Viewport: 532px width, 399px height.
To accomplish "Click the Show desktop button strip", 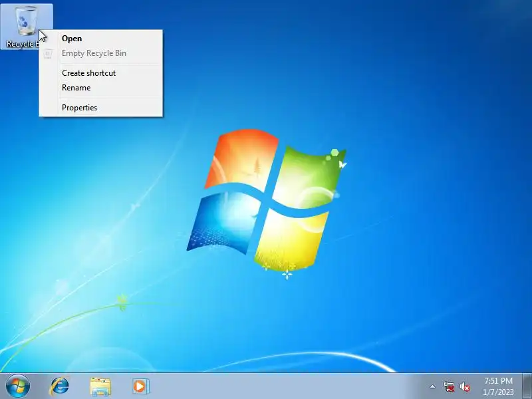I will [527, 386].
